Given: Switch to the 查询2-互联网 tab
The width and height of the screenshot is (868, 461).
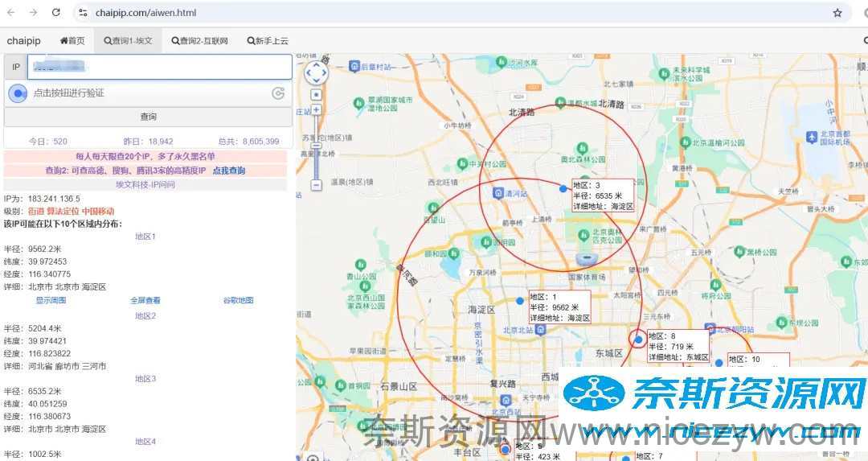Looking at the screenshot, I should click(200, 40).
